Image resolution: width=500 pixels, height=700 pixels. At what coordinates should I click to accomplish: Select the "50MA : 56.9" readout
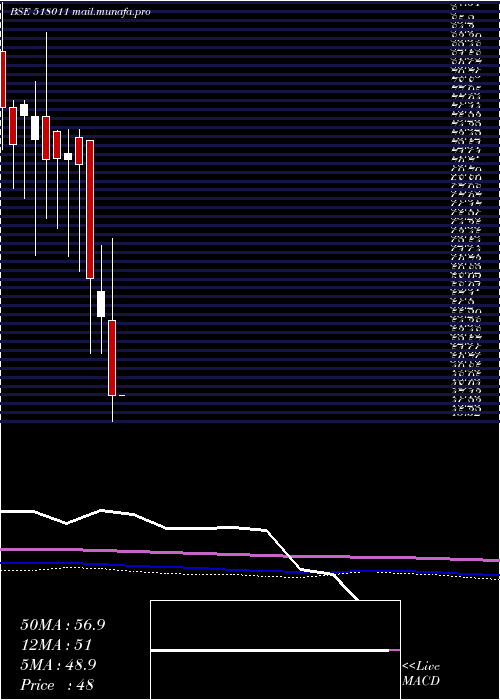pyautogui.click(x=63, y=625)
